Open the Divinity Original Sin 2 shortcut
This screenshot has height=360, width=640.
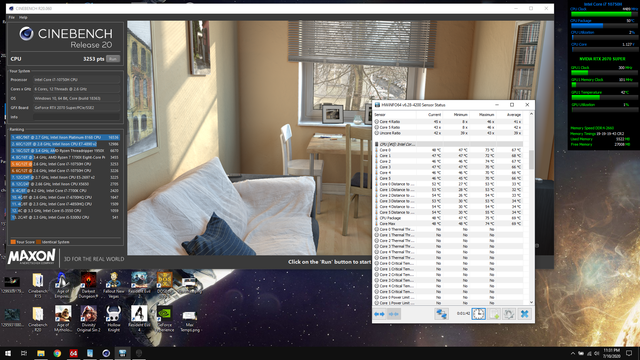click(x=88, y=319)
